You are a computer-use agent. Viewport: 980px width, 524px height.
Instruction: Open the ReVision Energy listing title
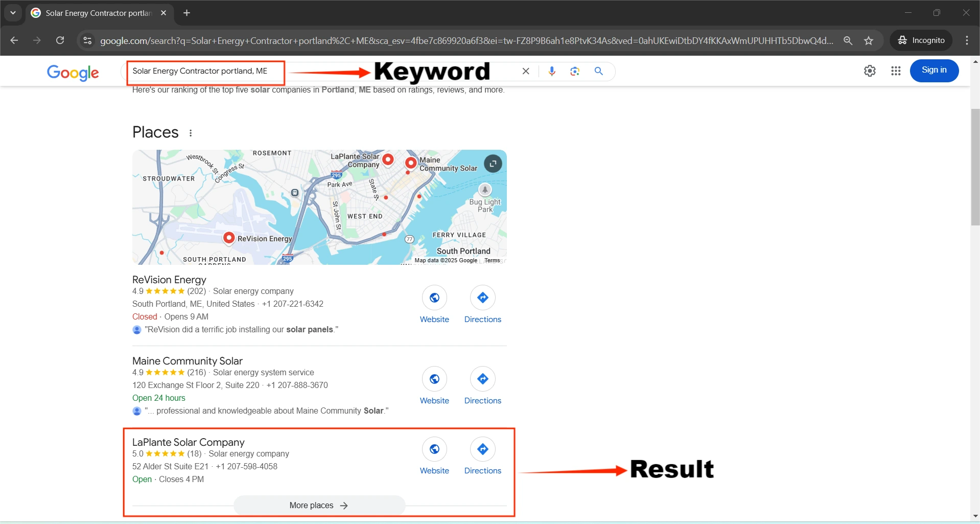[x=169, y=280]
